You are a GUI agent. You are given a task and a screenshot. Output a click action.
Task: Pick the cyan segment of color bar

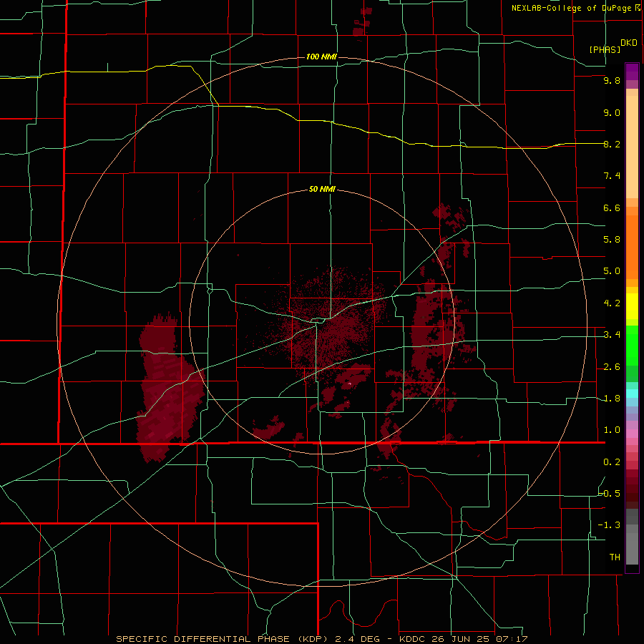pyautogui.click(x=632, y=394)
